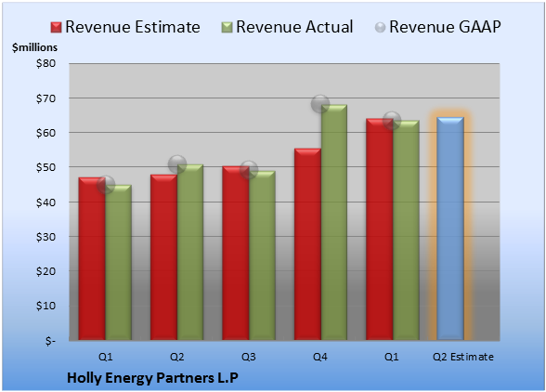Select the 'Revenue GAAP' legend label
The image size is (546, 392).
coord(445,27)
